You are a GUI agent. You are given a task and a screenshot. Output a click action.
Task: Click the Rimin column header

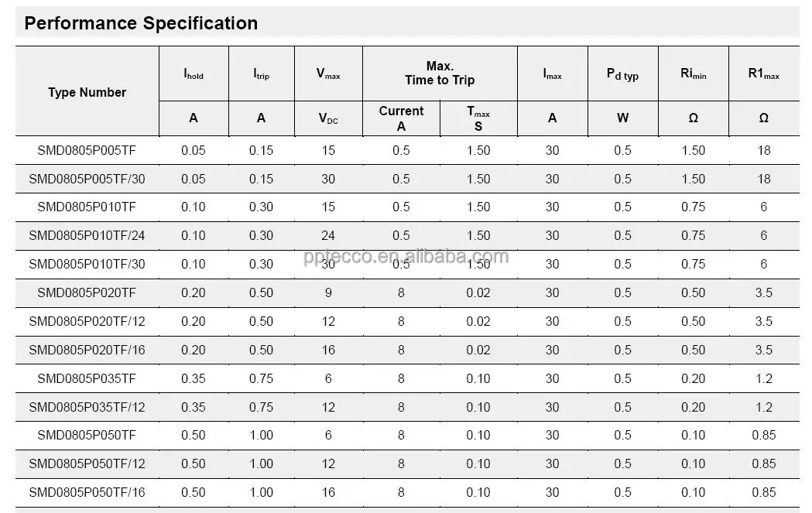[693, 74]
